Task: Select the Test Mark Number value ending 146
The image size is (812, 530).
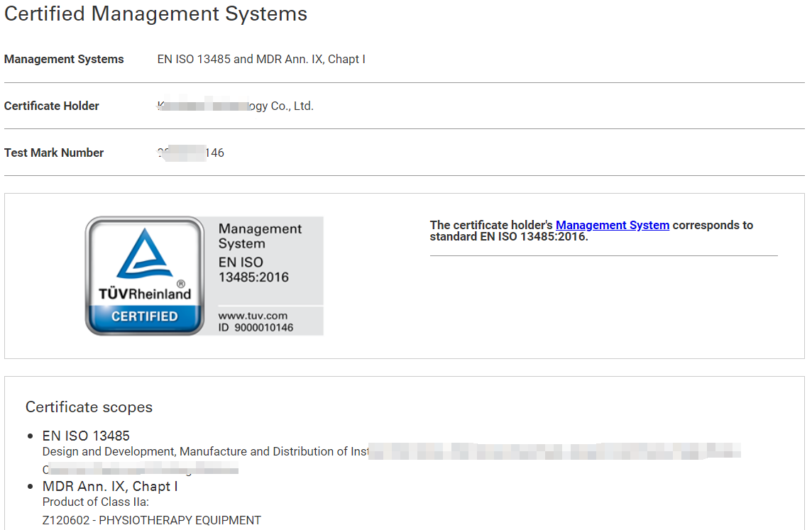Action: tap(190, 153)
